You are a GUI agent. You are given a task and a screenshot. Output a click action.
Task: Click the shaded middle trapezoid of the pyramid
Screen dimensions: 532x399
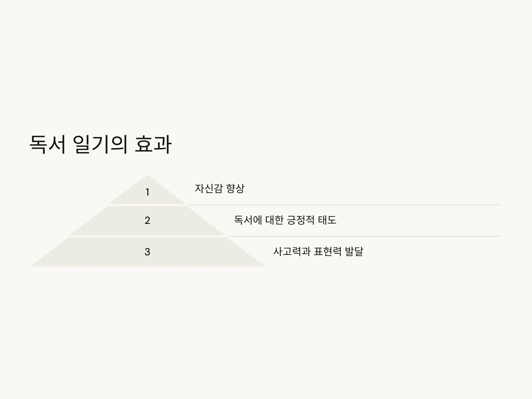(x=147, y=221)
